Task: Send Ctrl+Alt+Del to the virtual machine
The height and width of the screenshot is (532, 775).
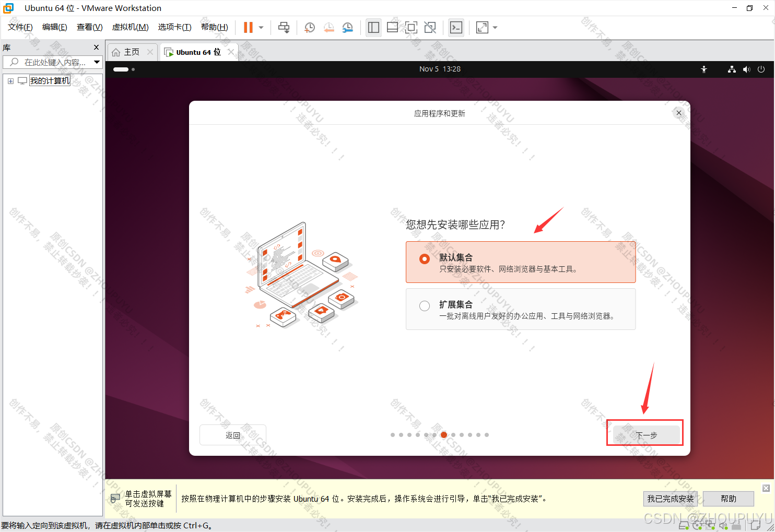Action: pos(284,28)
